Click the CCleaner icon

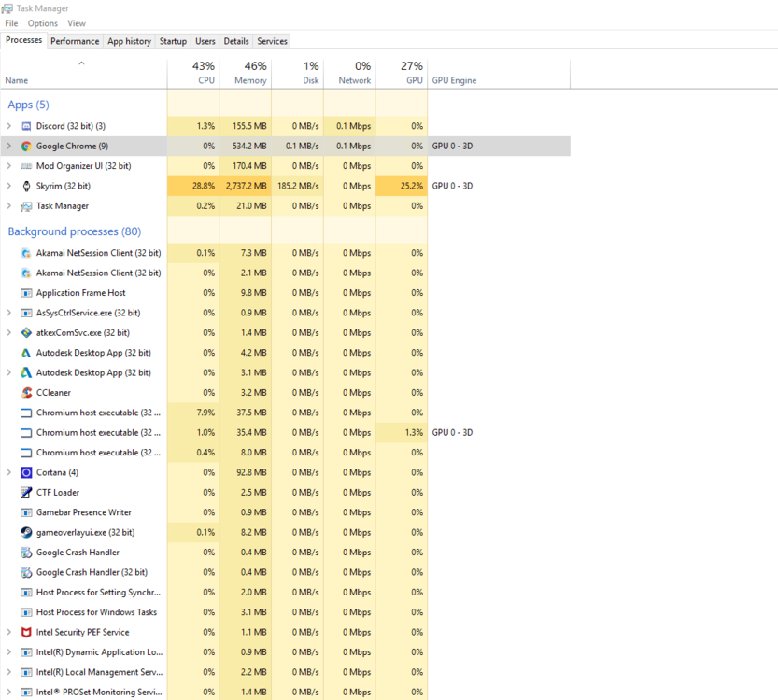(x=26, y=393)
